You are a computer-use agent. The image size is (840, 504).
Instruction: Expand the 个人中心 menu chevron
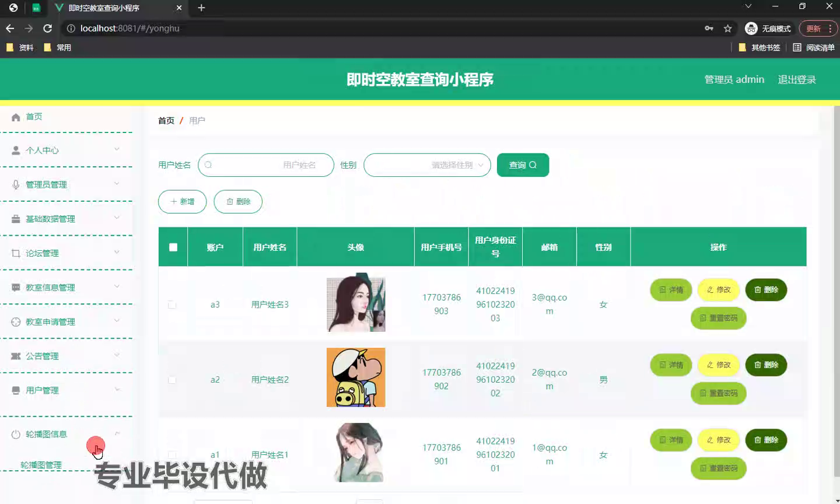[x=117, y=149]
